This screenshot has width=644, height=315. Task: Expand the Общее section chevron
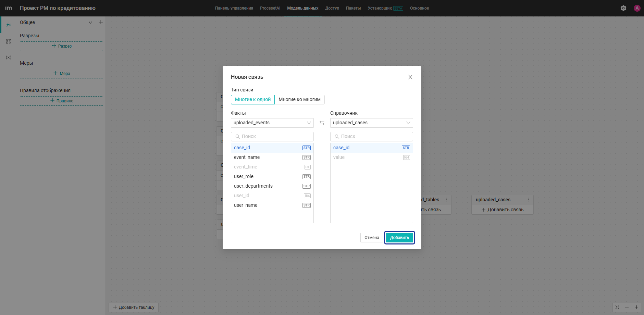tap(90, 22)
